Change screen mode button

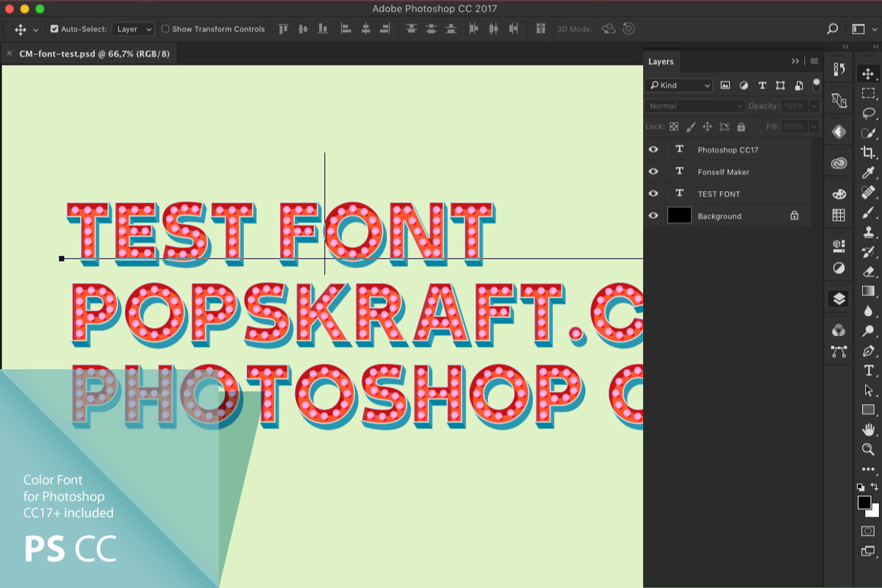point(868,551)
